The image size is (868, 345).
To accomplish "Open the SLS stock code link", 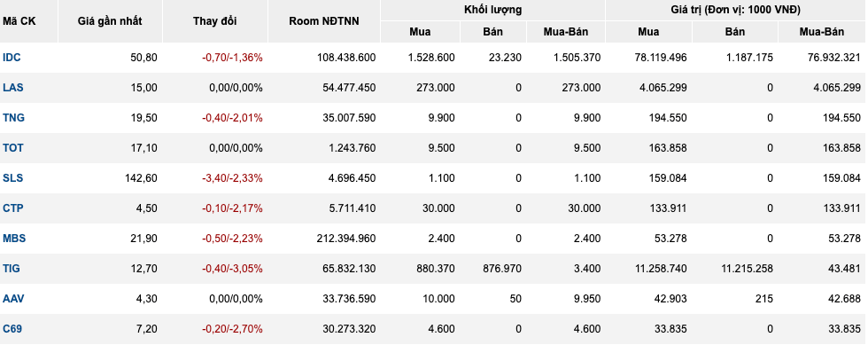I will [x=12, y=178].
